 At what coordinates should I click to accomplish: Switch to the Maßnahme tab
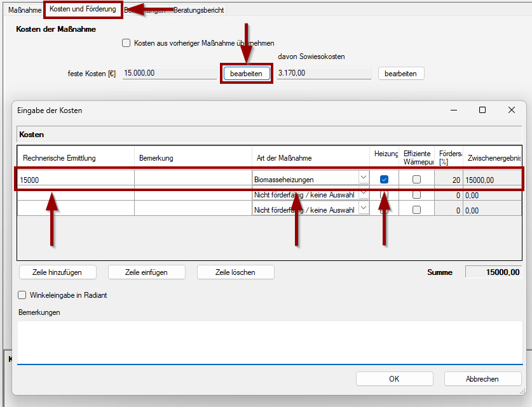(x=24, y=10)
